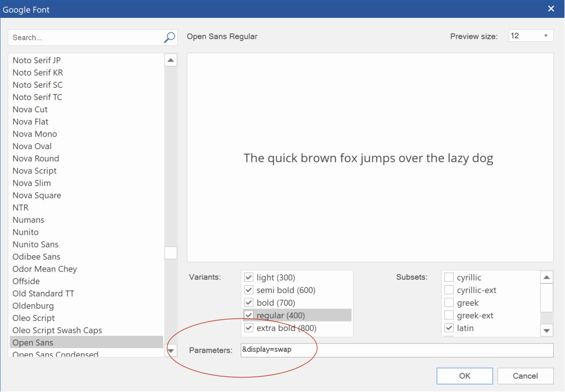The width and height of the screenshot is (565, 392).
Task: Select Odor Mean Chey in the list
Action: point(86,269)
